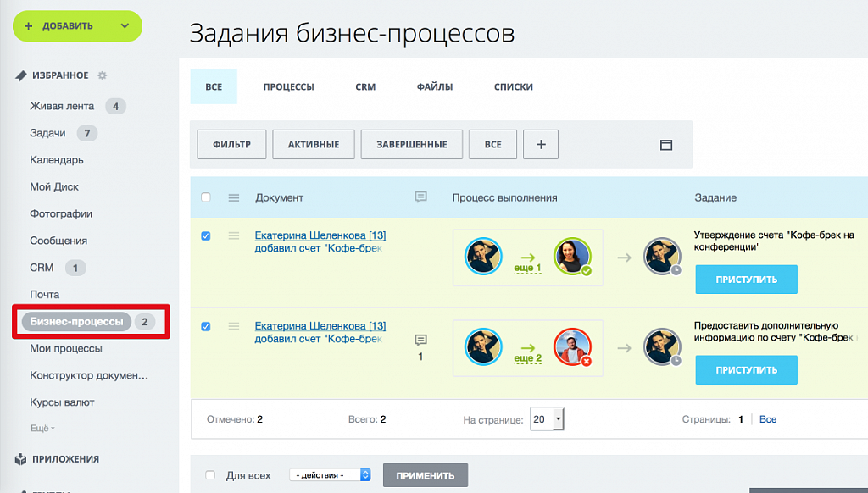
Task: Click ПРИСТУПИТЬ for Предоставить дополнительную информацию task
Action: pos(746,370)
